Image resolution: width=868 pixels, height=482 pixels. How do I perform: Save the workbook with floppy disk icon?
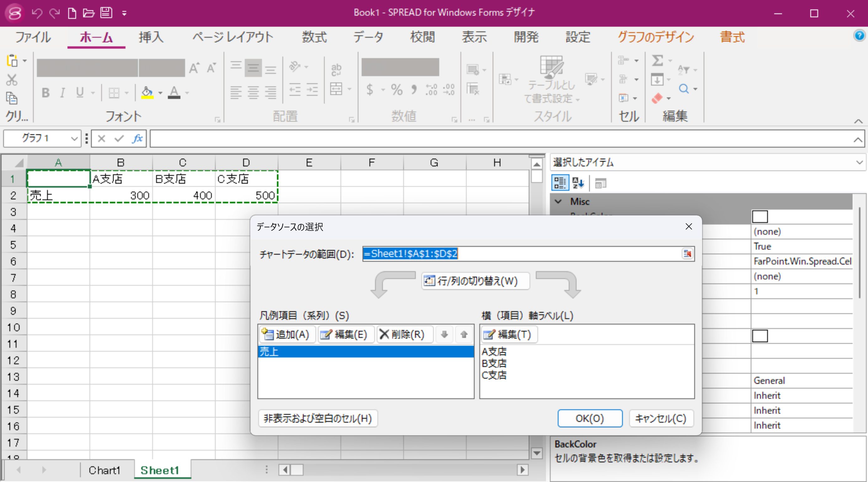[106, 13]
